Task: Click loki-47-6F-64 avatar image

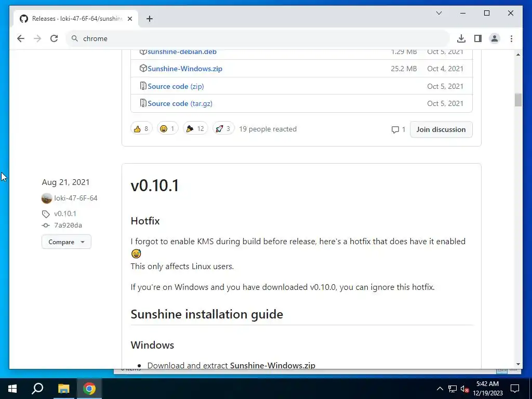Action: pyautogui.click(x=46, y=198)
